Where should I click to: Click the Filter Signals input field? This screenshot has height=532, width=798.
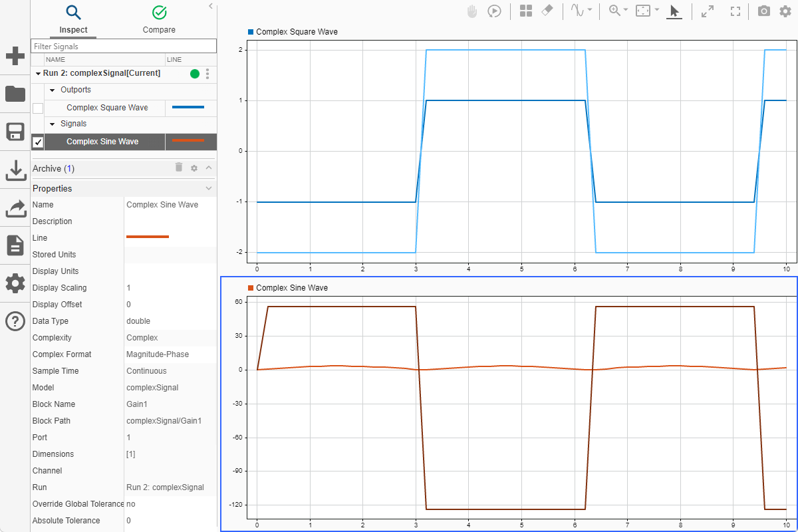(x=124, y=47)
